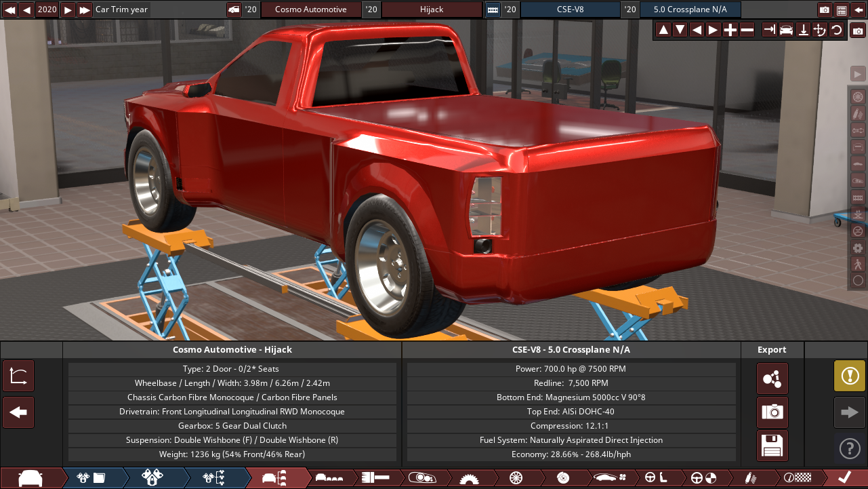
Task: Switch to front car view icon
Action: click(786, 30)
